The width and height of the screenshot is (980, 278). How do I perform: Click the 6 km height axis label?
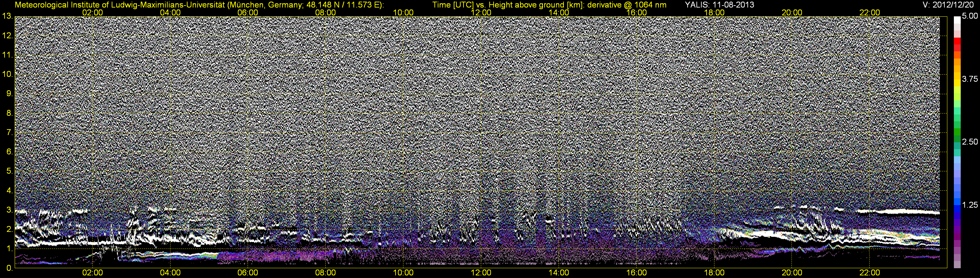pyautogui.click(x=9, y=152)
